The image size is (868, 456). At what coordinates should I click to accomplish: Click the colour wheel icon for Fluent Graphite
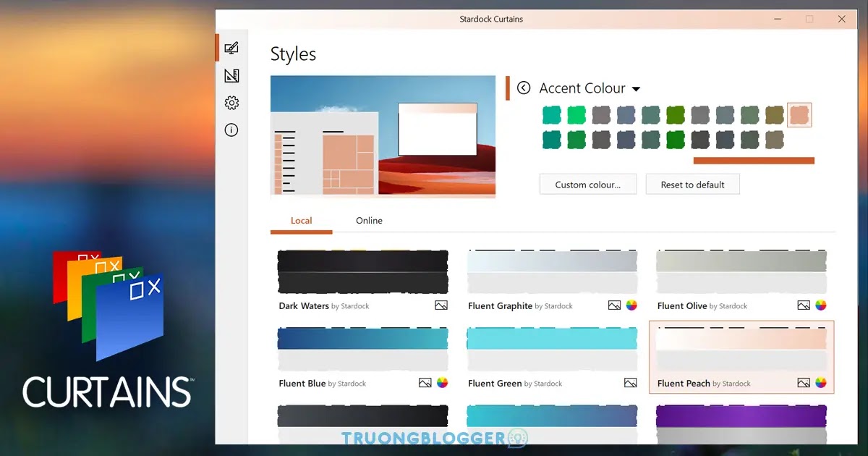(x=631, y=305)
